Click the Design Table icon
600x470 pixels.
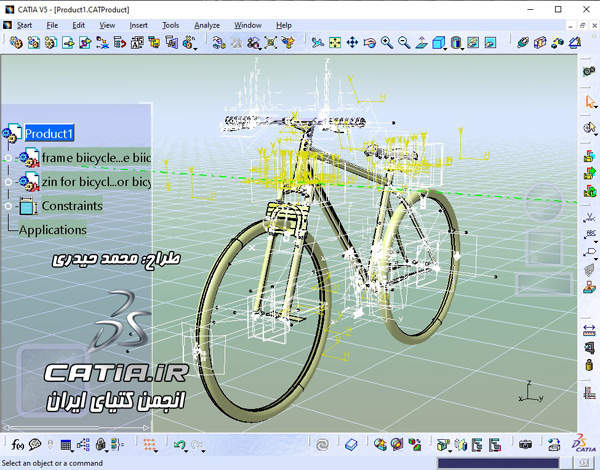pyautogui.click(x=65, y=445)
